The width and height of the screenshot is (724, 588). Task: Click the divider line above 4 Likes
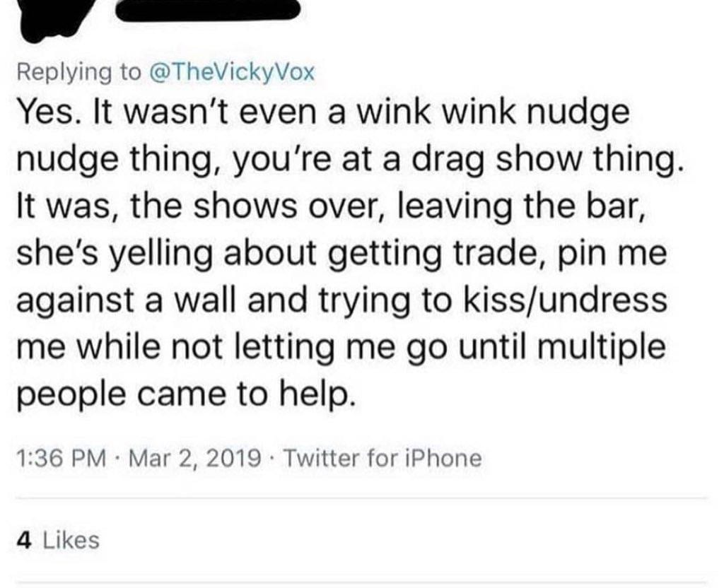pos(362,498)
